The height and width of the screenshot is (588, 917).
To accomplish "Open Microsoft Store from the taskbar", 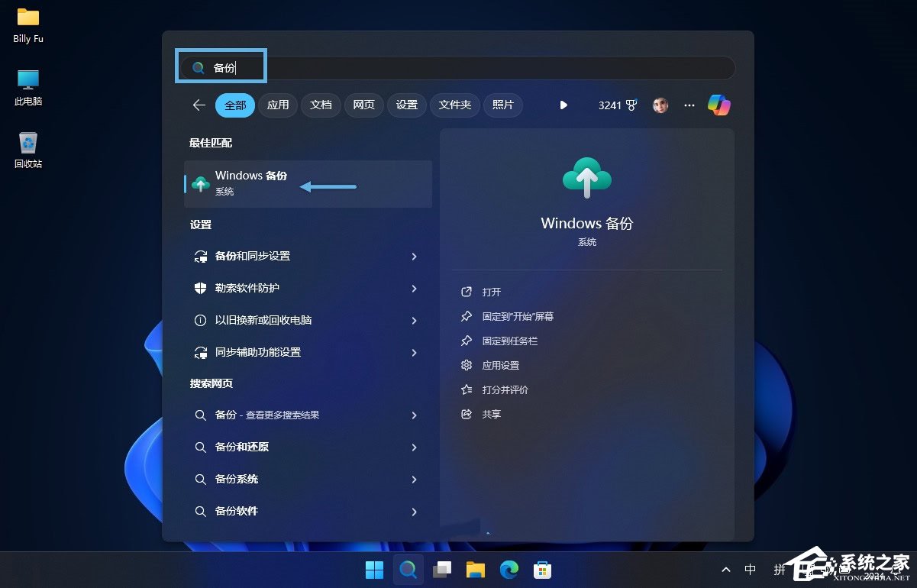I will pos(542,569).
